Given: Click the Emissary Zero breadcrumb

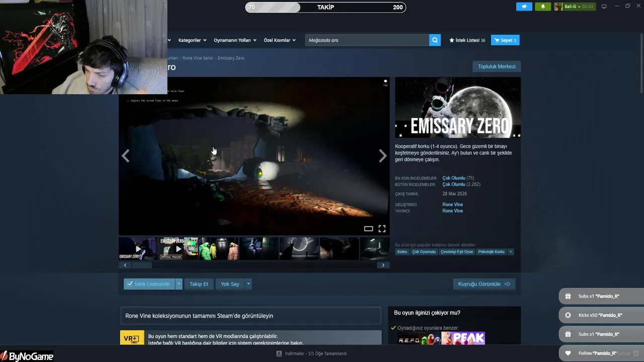Looking at the screenshot, I should (231, 58).
